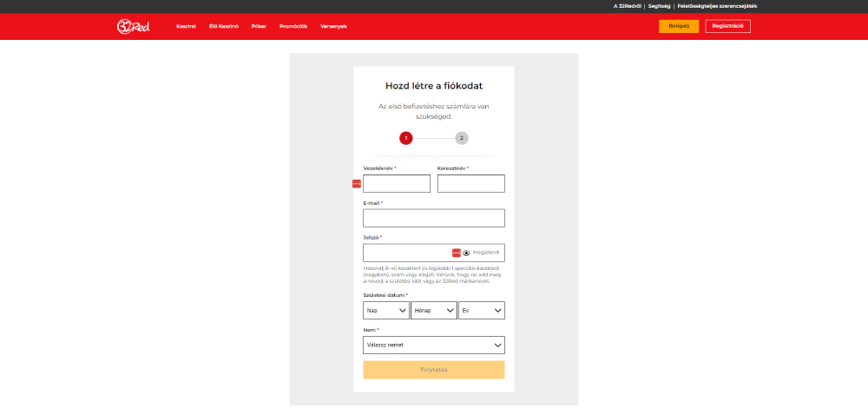Image resolution: width=868 pixels, height=408 pixels.
Task: Click the 32Red logo
Action: [x=133, y=26]
